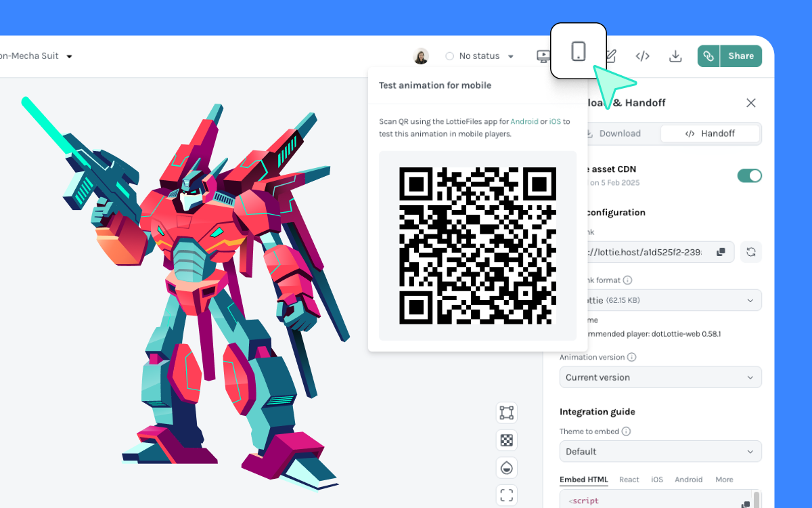Switch to the Handoff tab

(x=710, y=133)
